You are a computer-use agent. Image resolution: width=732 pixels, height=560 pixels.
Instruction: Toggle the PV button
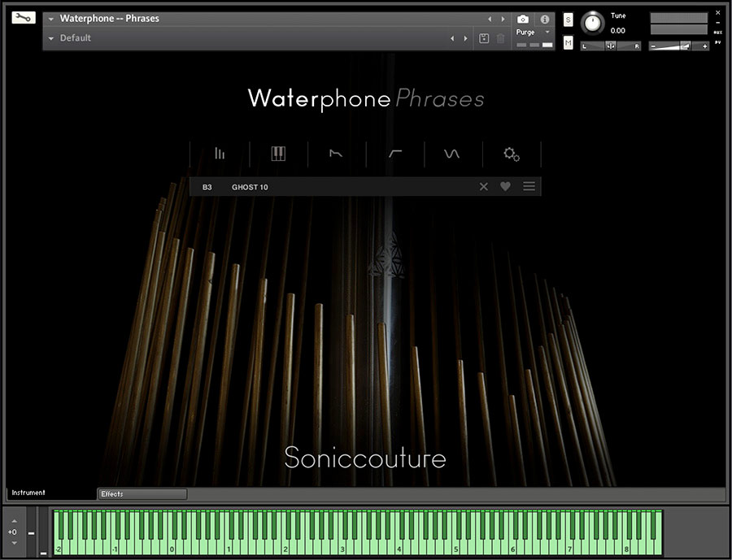pyautogui.click(x=718, y=42)
